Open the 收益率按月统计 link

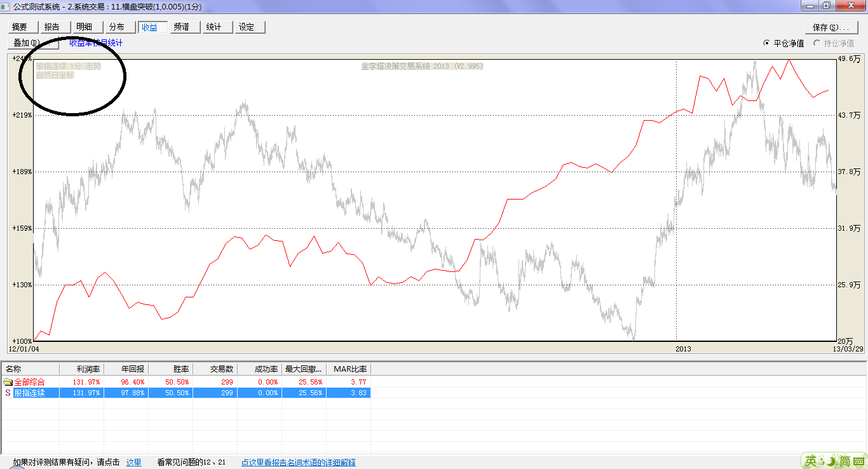(96, 43)
